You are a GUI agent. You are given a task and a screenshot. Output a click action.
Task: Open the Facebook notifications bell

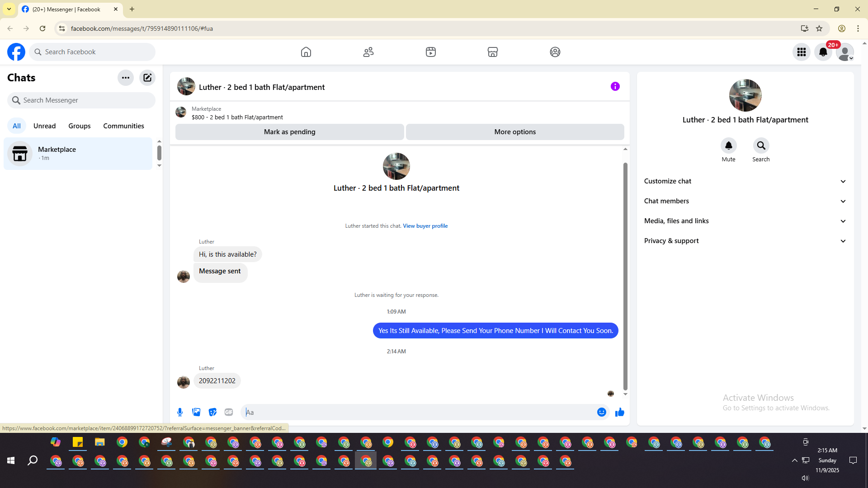point(823,52)
